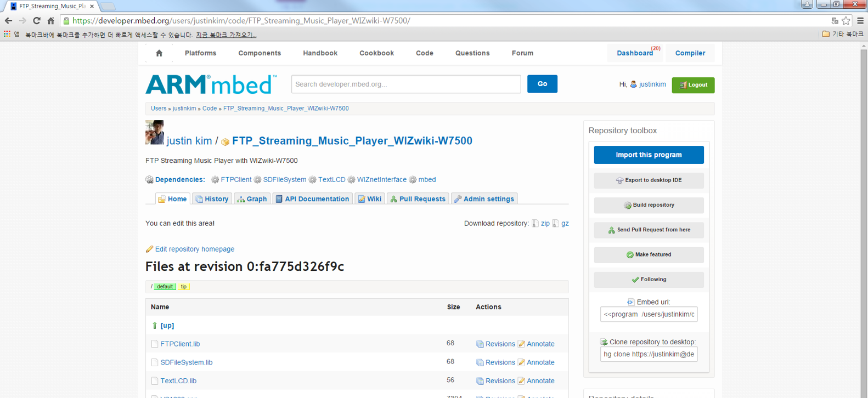
Task: Click Import this program button
Action: [649, 155]
